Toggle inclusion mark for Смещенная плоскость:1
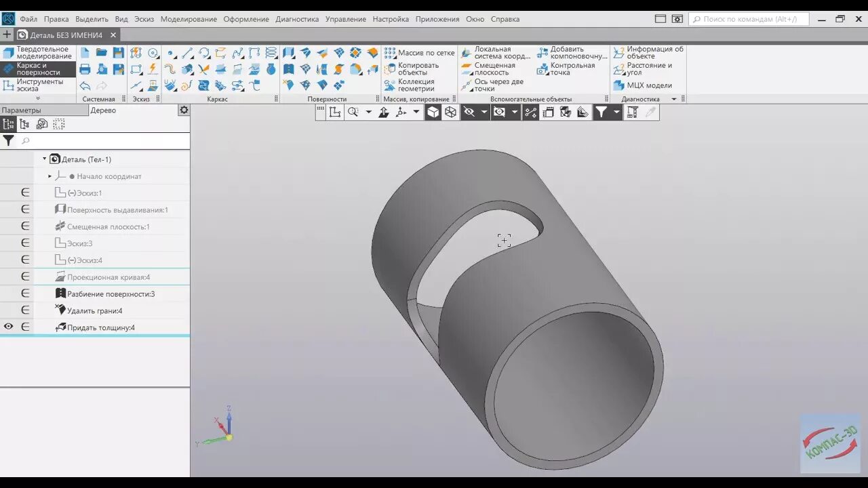This screenshot has width=868, height=488. point(25,226)
